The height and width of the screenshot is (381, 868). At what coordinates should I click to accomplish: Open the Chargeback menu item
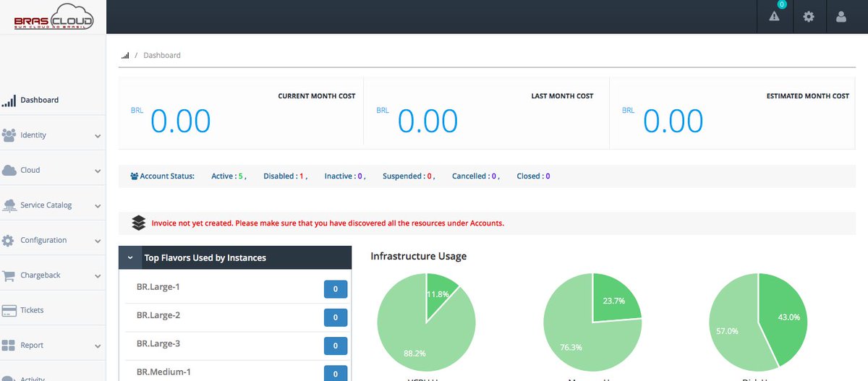coord(53,275)
